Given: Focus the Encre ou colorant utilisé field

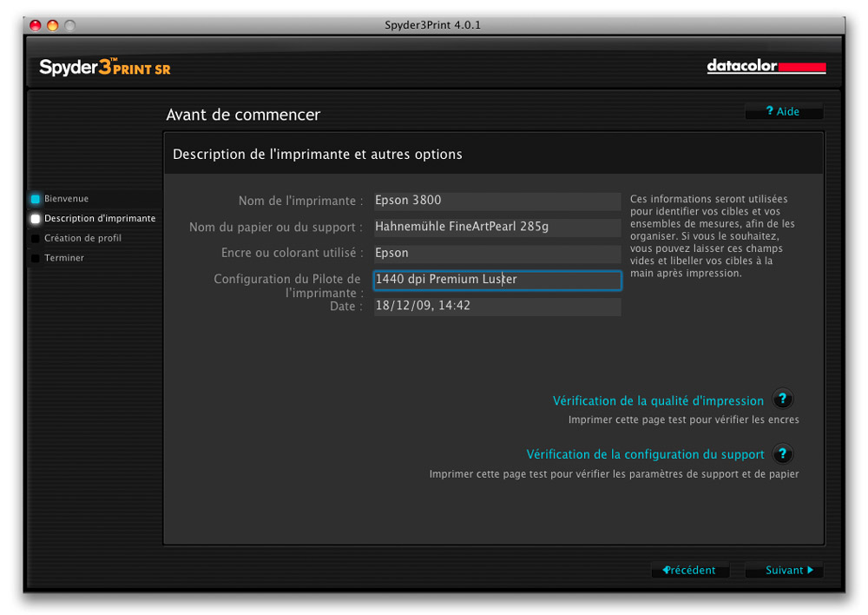Looking at the screenshot, I should coord(497,253).
